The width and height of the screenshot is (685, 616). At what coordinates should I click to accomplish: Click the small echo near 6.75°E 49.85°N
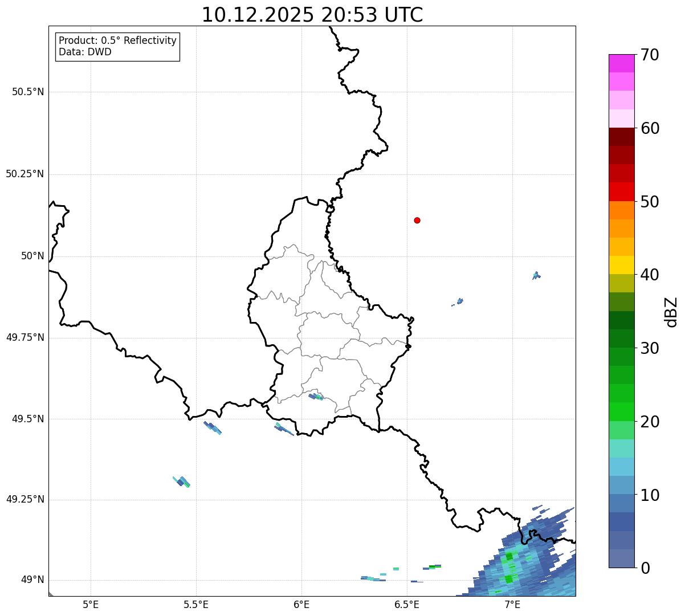[x=459, y=301]
